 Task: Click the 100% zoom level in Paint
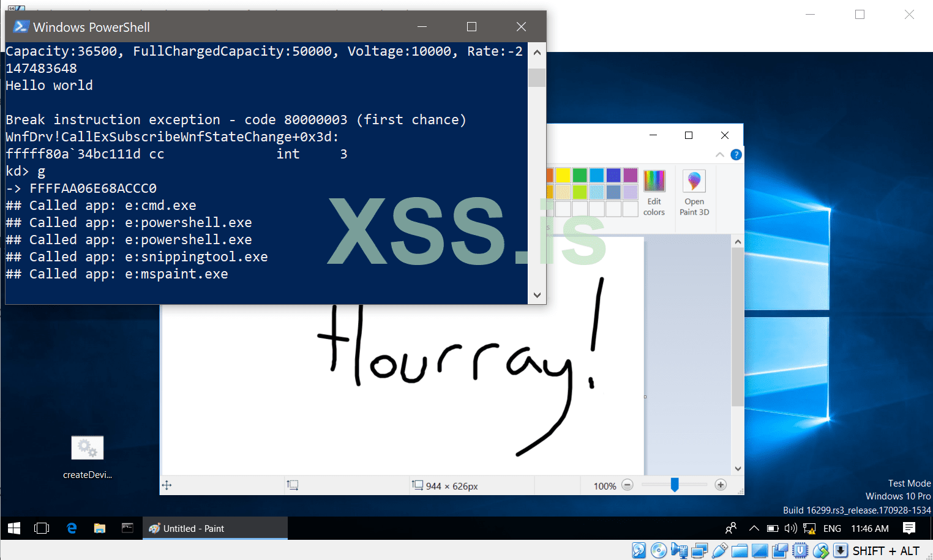click(x=605, y=486)
